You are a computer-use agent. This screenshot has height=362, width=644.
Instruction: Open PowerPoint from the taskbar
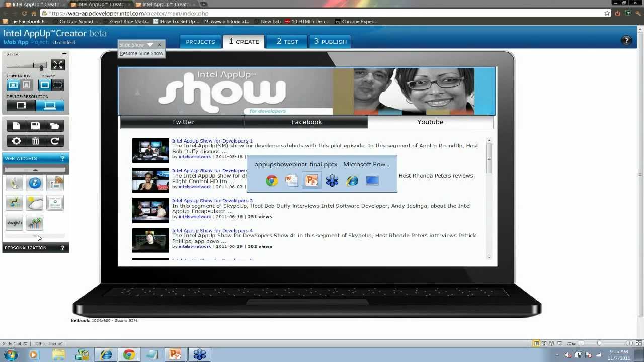[175, 355]
